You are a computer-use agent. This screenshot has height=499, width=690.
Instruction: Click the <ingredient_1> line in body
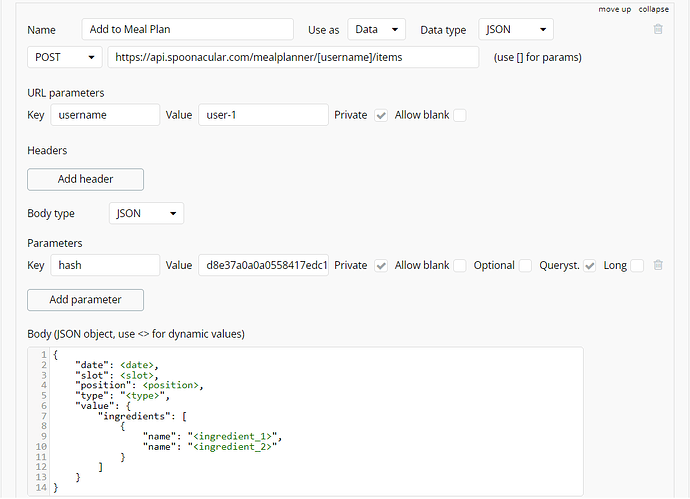point(212,437)
